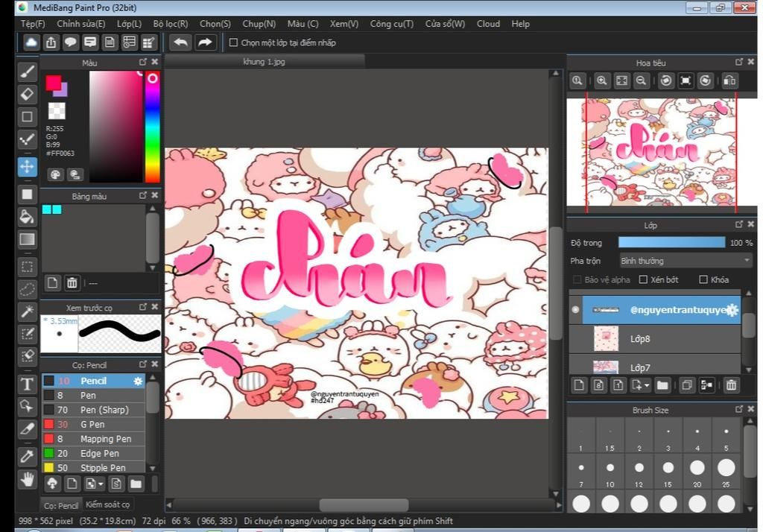Open the Tệp(F) menu

(x=33, y=23)
